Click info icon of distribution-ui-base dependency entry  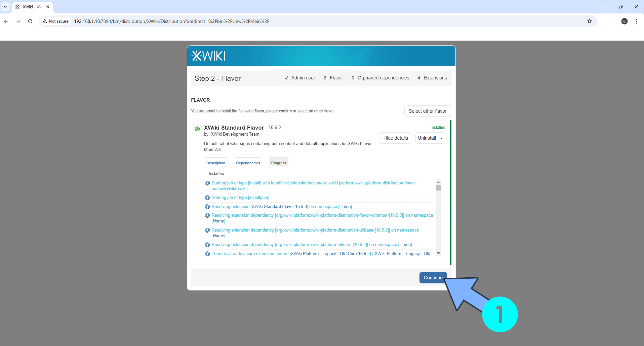(x=207, y=230)
